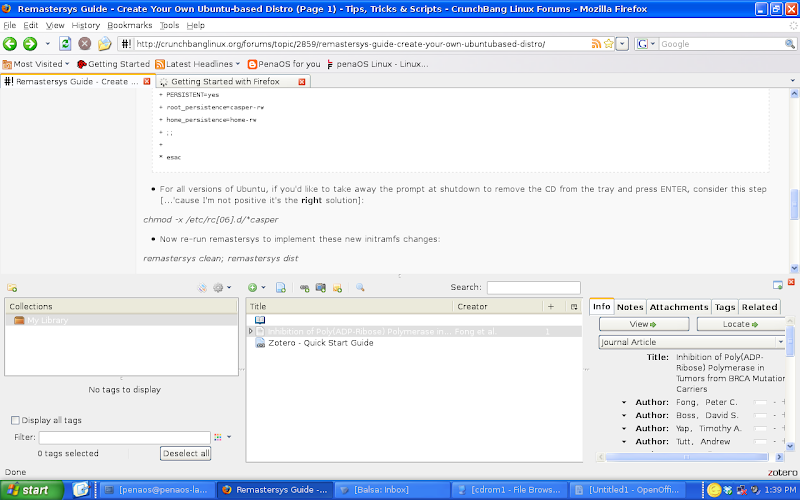Open the Windows-style start button
This screenshot has width=800, height=500.
point(32,490)
